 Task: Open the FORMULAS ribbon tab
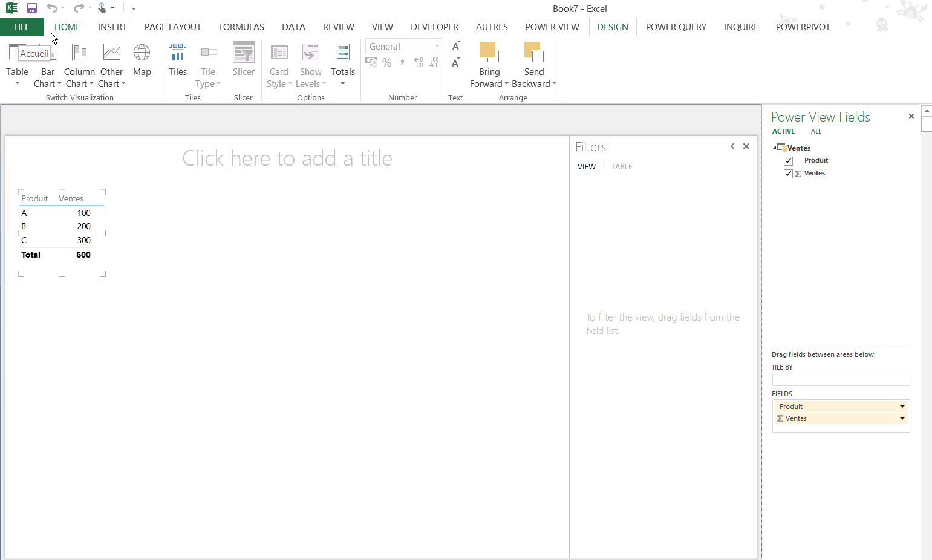pyautogui.click(x=241, y=27)
